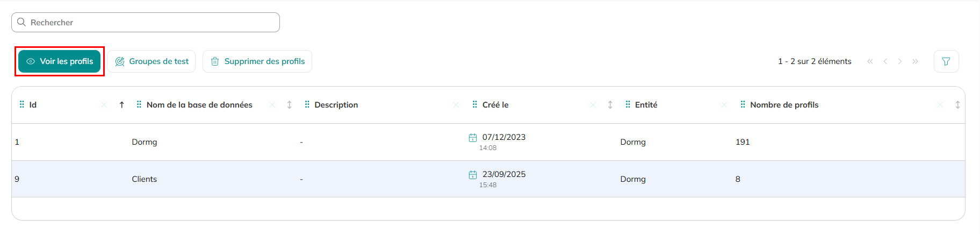This screenshot has width=980, height=234.
Task: Click Id cell with value 1
Action: 17,142
